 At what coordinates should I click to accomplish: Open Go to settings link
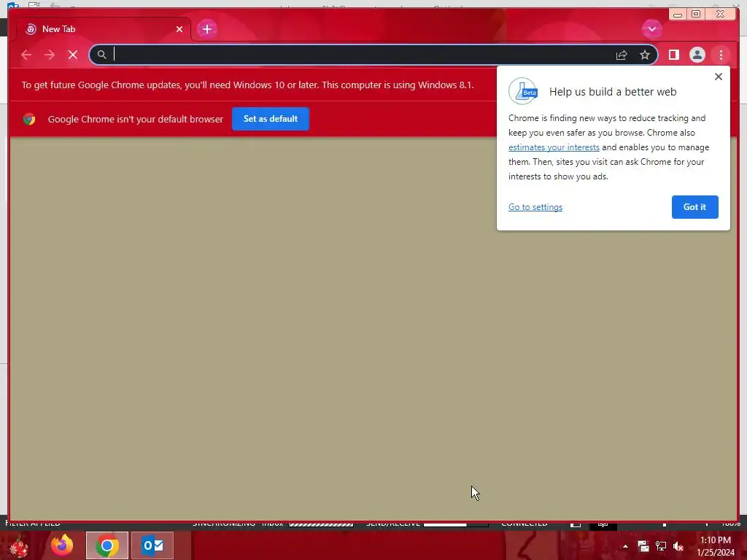535,206
